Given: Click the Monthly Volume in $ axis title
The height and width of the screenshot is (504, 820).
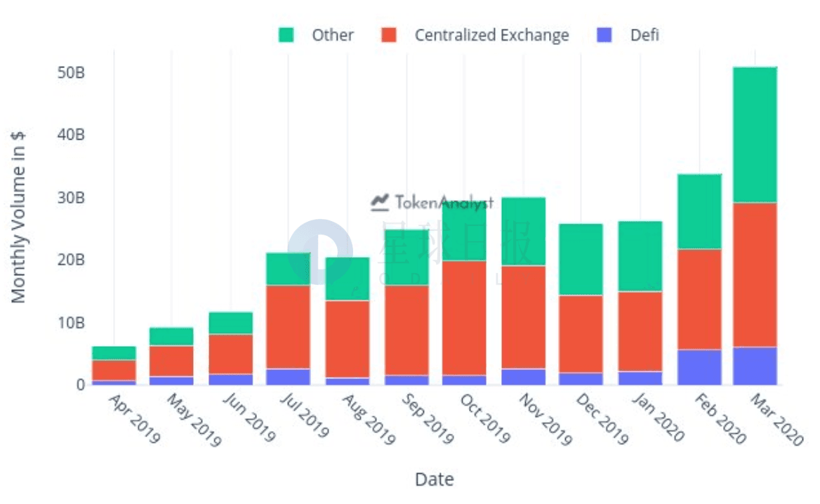Looking at the screenshot, I should click(x=18, y=216).
